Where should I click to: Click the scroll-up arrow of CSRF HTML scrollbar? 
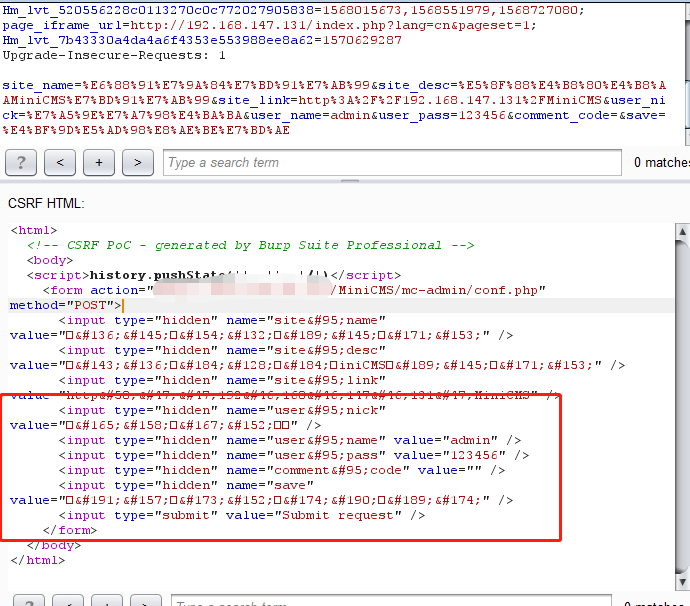tap(683, 231)
